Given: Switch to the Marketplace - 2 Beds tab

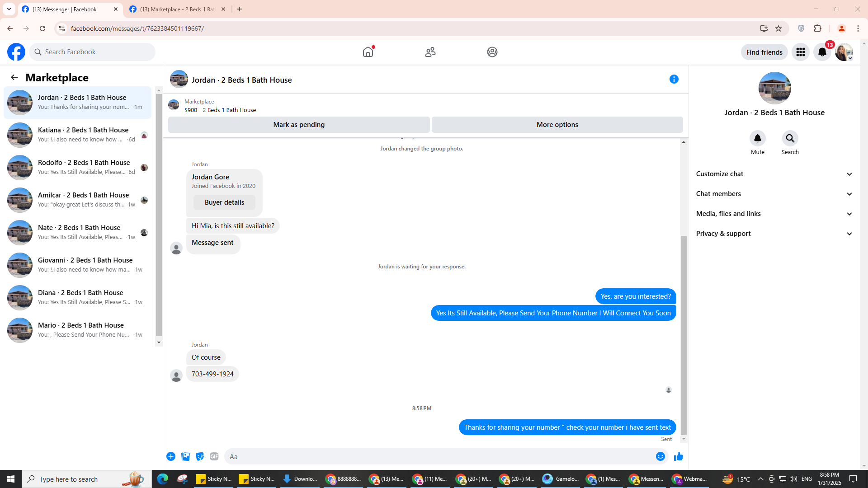Looking at the screenshot, I should (x=177, y=9).
